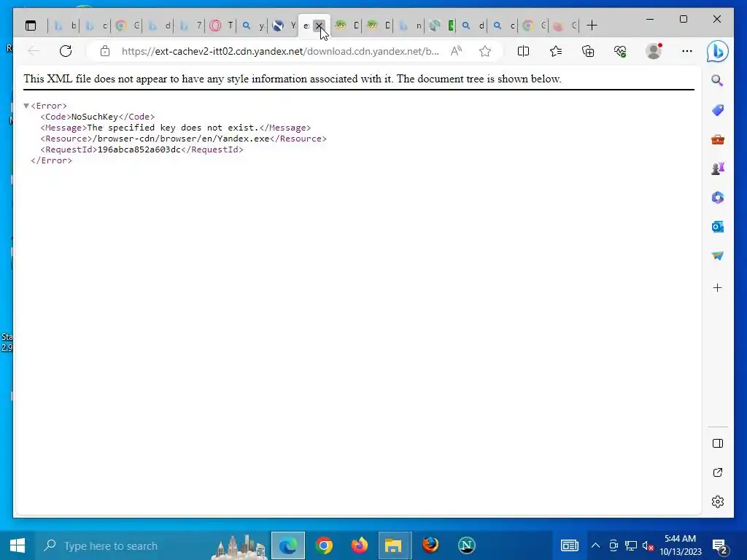Open sidebar Outlook icon
Screen dimensions: 747x560
point(718,227)
